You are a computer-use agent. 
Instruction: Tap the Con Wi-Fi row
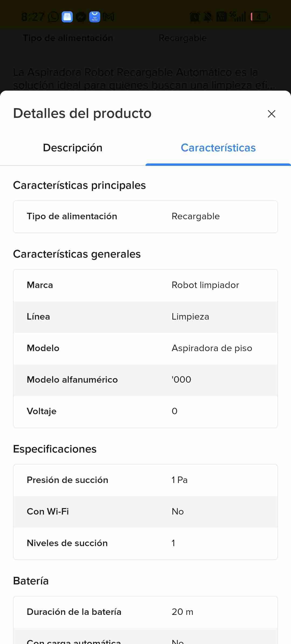point(145,512)
